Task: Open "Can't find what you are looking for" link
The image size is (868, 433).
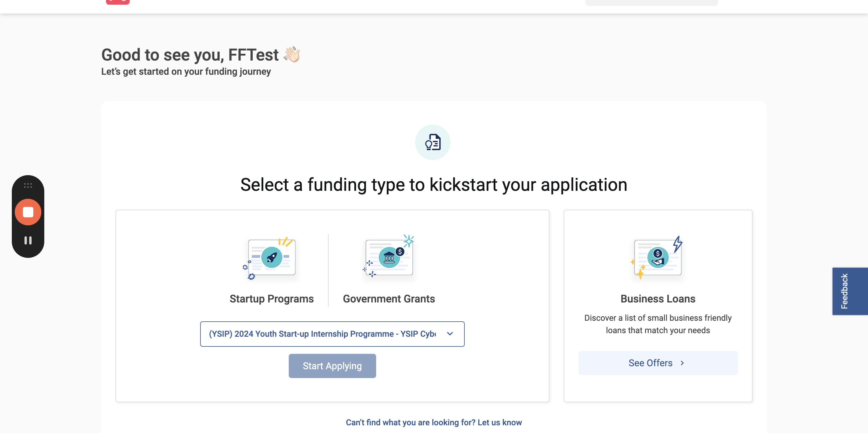Action: (x=434, y=422)
